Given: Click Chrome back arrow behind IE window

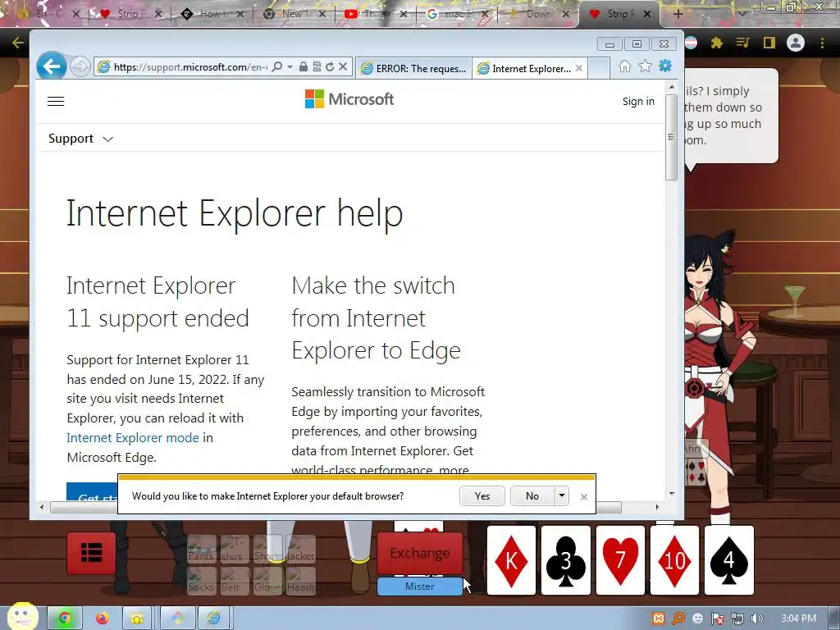Looking at the screenshot, I should pyautogui.click(x=17, y=43).
